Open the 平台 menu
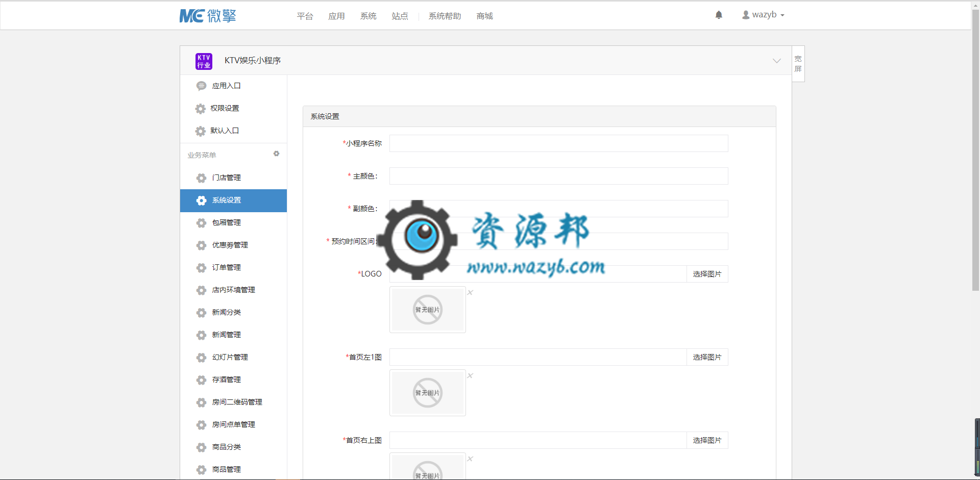Screen dimensions: 980x480 click(x=305, y=16)
